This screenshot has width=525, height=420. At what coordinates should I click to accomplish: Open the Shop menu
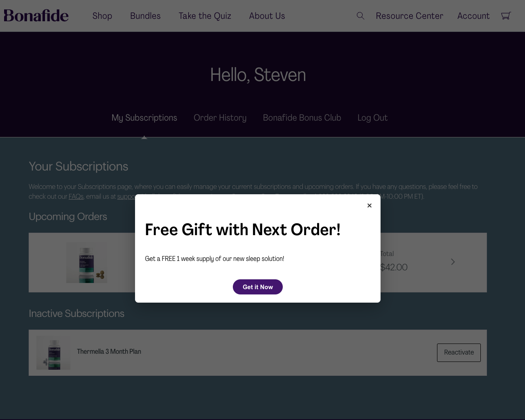[x=102, y=16]
